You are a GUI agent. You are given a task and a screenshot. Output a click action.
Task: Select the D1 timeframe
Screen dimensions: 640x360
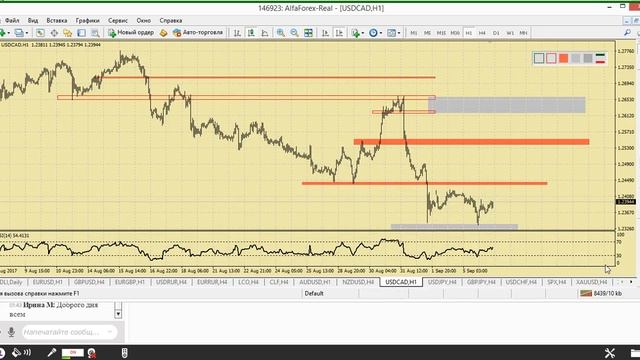496,33
